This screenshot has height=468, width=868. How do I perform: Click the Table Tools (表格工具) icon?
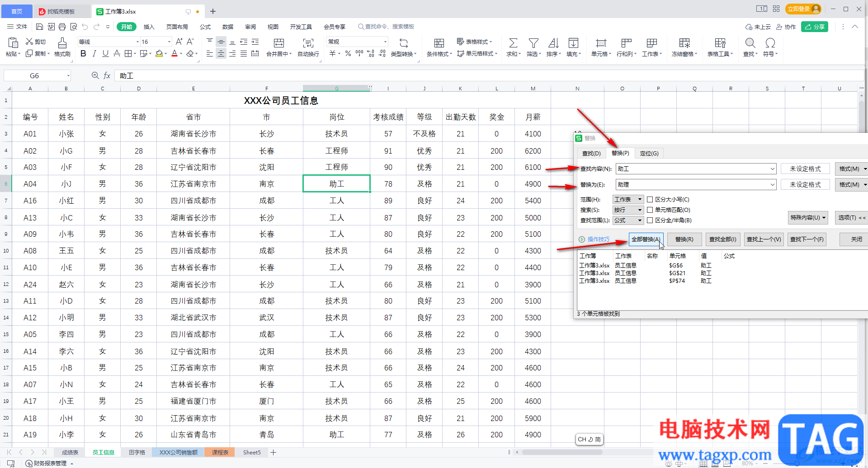coord(720,43)
